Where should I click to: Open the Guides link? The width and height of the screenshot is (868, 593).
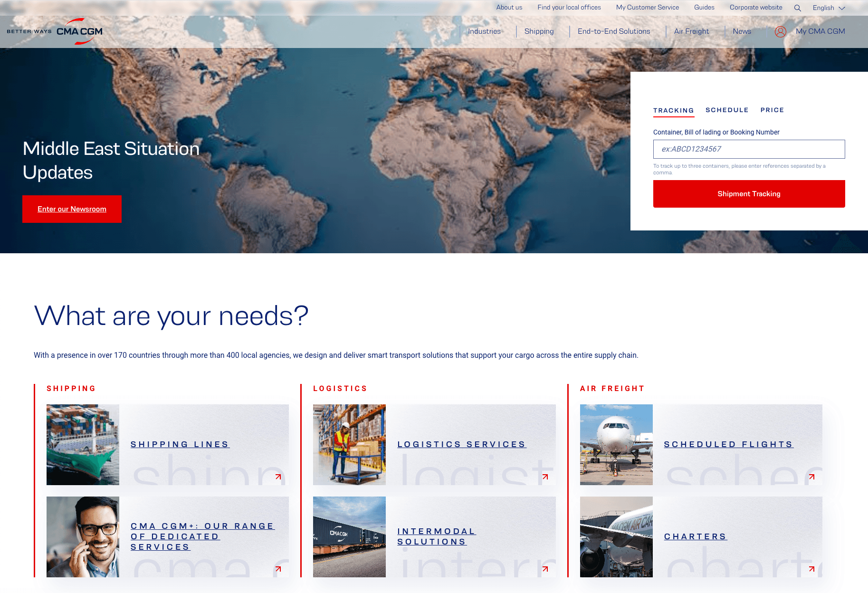(x=704, y=8)
